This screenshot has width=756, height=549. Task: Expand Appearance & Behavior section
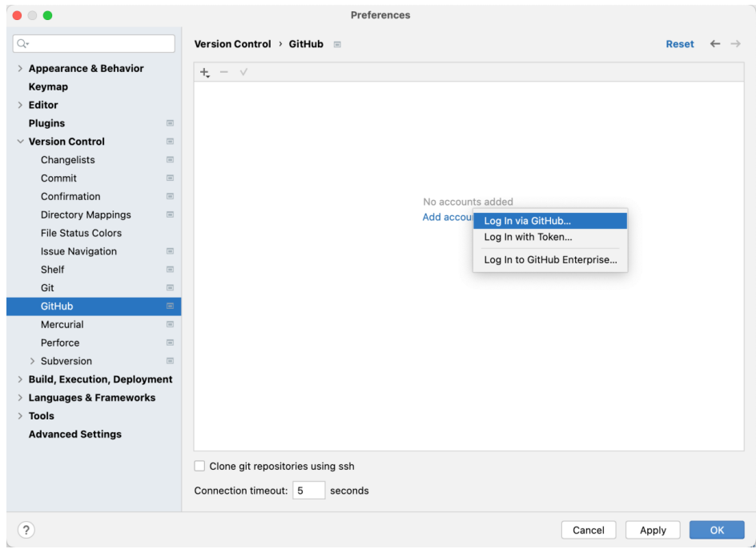tap(20, 69)
